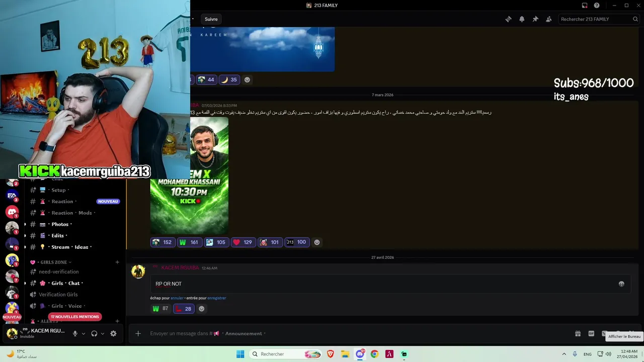The width and height of the screenshot is (644, 362).
Task: Mute the microphone in user panel
Action: (x=75, y=333)
